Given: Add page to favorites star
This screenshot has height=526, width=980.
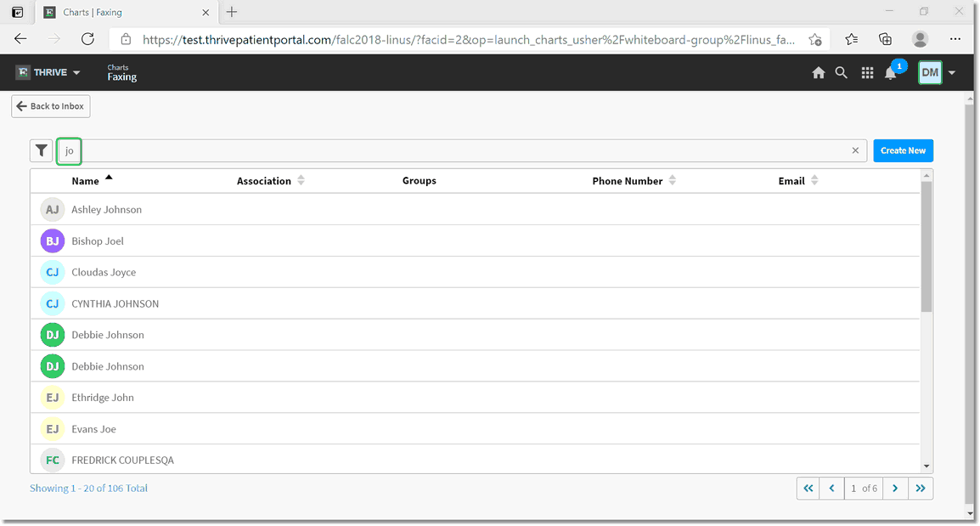Looking at the screenshot, I should click(x=815, y=39).
